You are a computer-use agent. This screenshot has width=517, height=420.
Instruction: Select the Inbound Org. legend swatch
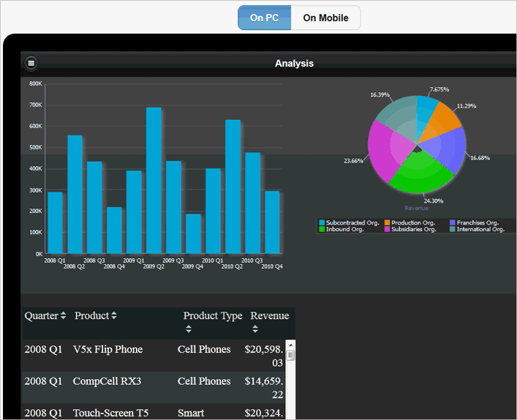322,229
